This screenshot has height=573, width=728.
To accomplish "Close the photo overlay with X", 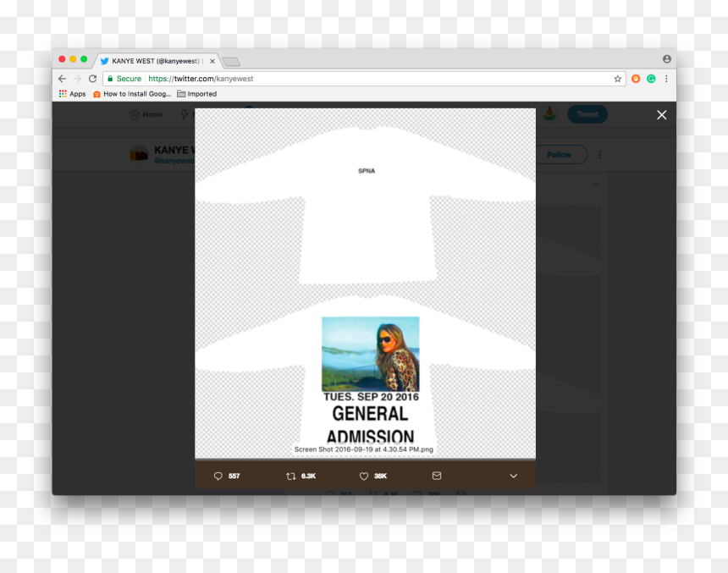I will (662, 115).
